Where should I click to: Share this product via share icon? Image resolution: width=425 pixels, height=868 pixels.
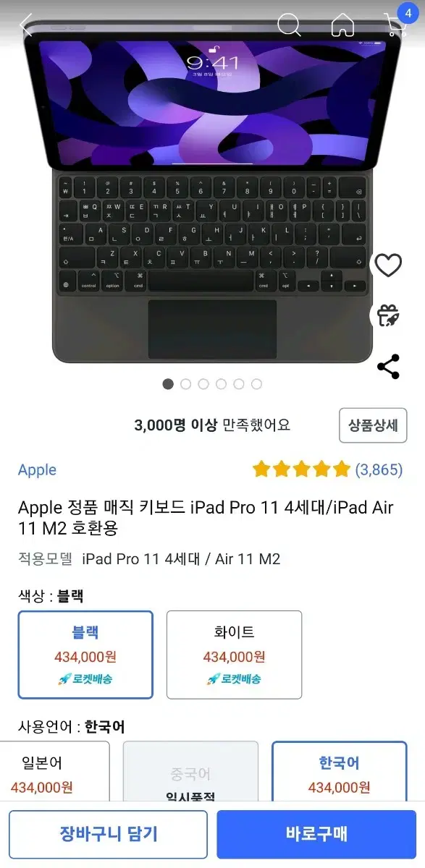389,367
